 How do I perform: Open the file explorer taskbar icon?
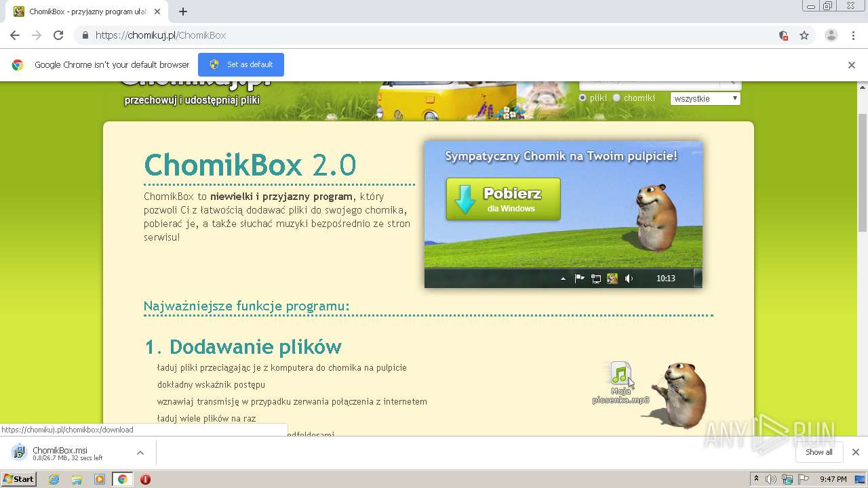pyautogui.click(x=77, y=479)
